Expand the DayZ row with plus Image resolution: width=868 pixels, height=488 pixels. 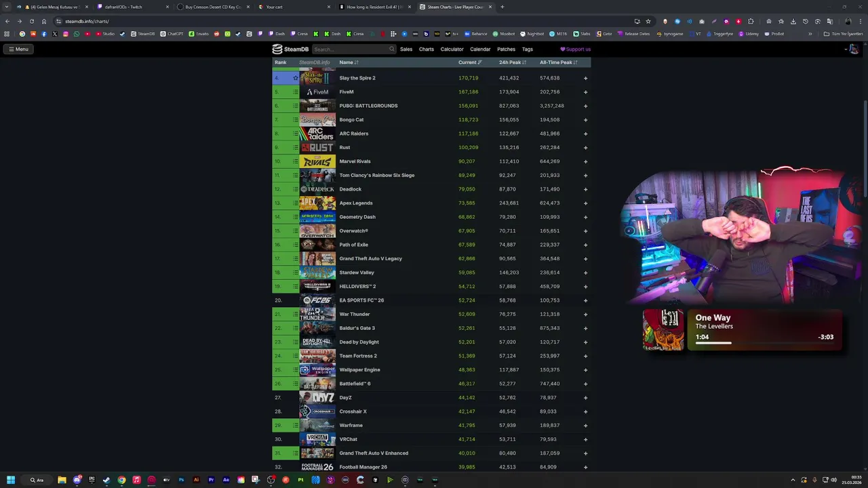pos(585,398)
